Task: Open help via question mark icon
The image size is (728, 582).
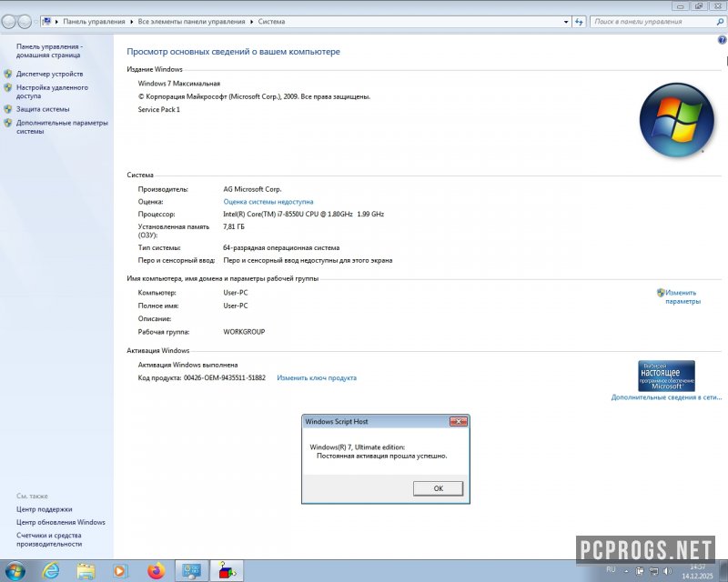Action: click(x=723, y=40)
